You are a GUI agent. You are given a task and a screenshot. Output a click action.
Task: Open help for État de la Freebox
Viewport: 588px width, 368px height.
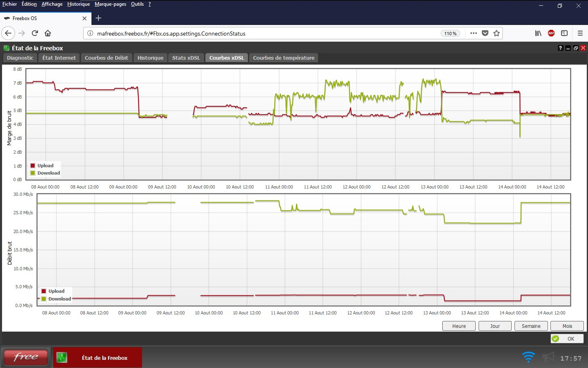click(x=560, y=48)
